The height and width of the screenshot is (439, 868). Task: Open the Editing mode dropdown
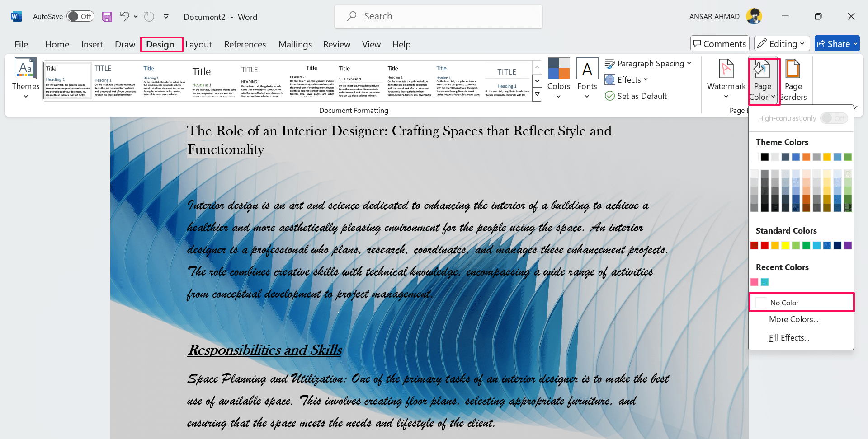click(782, 44)
